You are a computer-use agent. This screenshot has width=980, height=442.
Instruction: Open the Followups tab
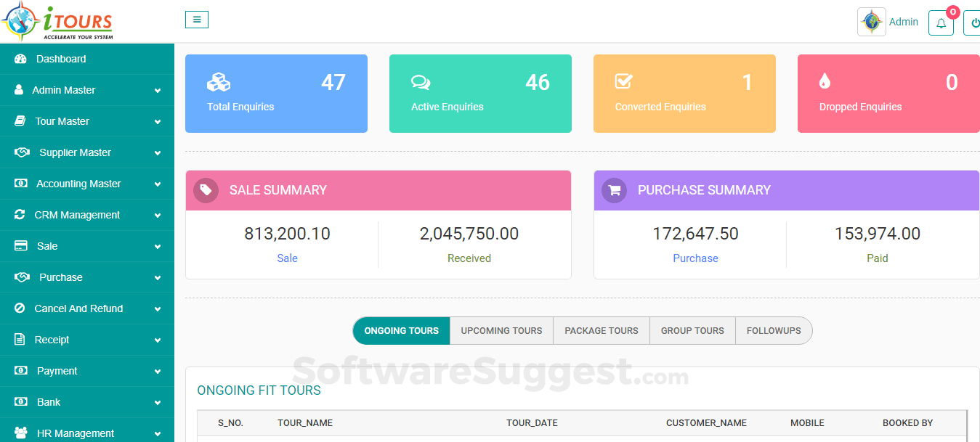774,330
